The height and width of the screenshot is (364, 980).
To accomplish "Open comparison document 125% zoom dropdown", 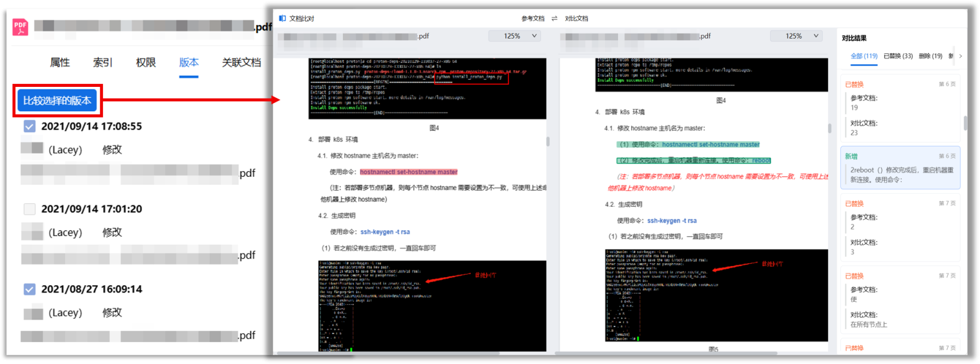I will [796, 36].
